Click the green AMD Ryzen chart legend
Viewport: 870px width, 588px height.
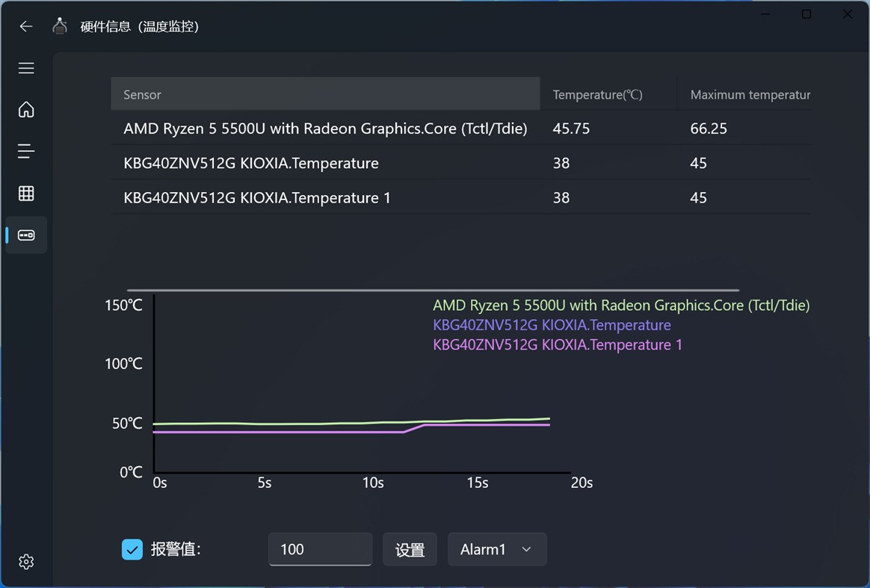click(621, 305)
